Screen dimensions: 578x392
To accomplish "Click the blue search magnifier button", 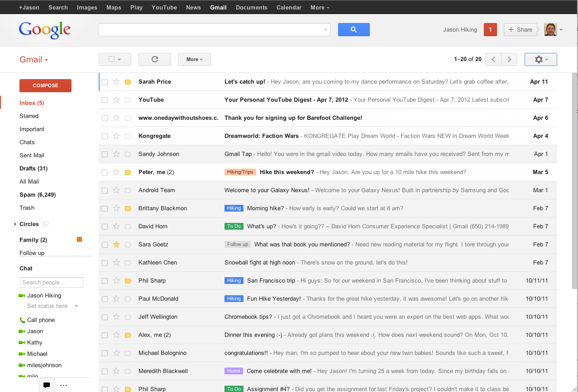I will (353, 29).
